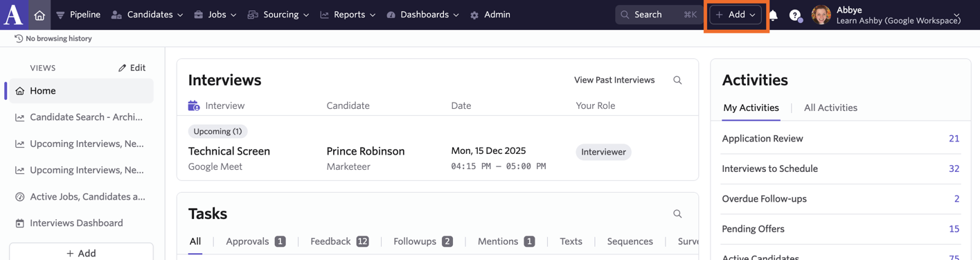Open Active Jobs, Candidates a... view
Screen dimensions: 980x260
pyautogui.click(x=81, y=197)
